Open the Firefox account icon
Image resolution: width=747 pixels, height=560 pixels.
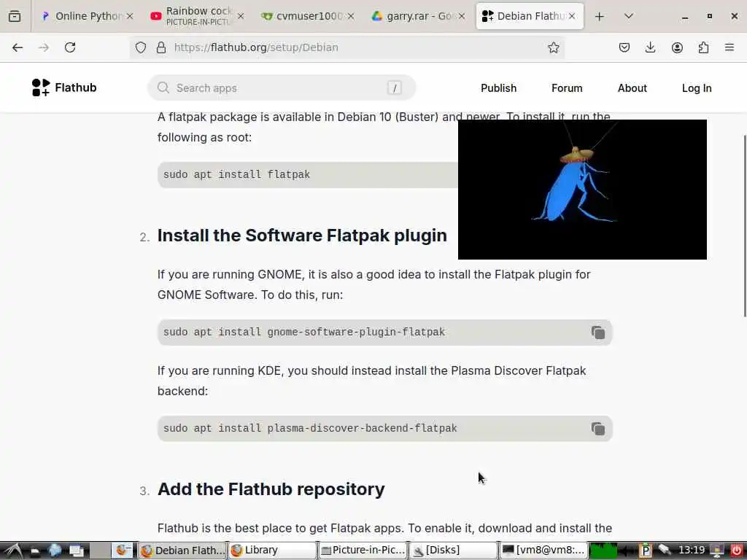(677, 47)
